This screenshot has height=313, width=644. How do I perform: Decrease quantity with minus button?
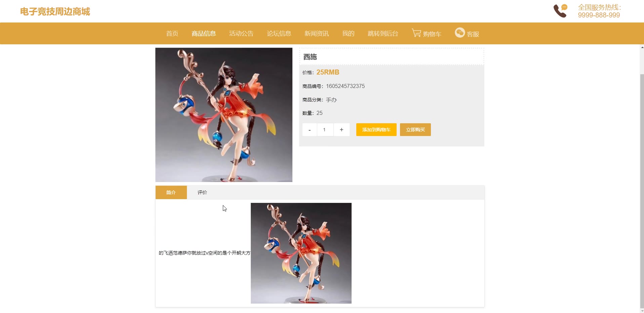(310, 130)
